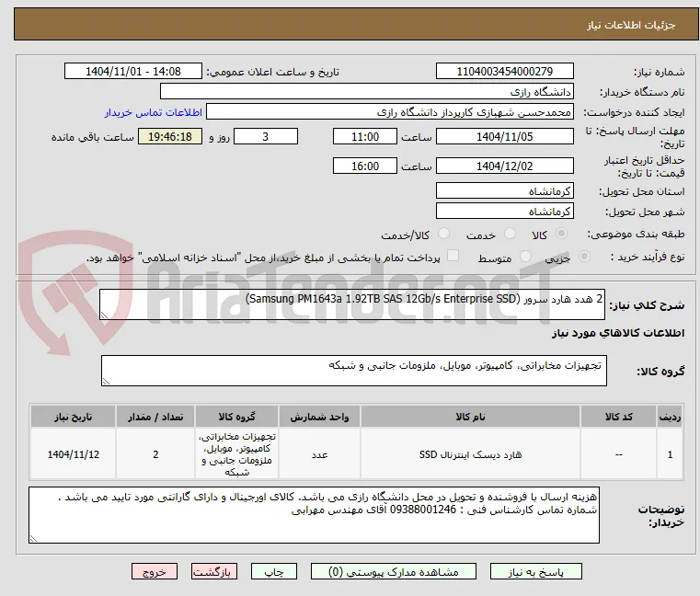Click the goods group text area
Image resolution: width=700 pixels, height=596 pixels.
(354, 371)
